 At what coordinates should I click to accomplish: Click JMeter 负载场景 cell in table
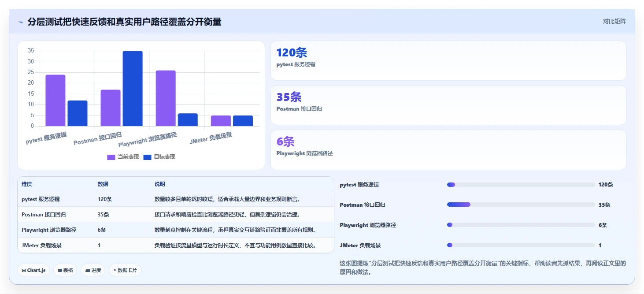pos(41,246)
